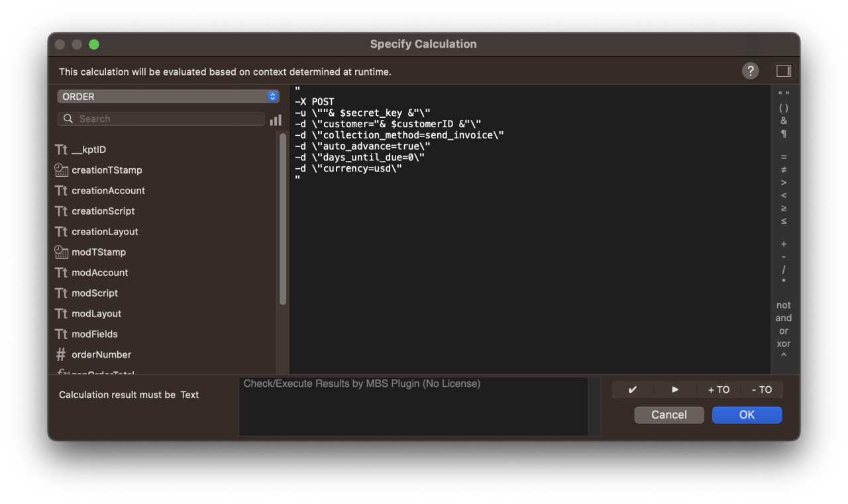Insert the 'and' logical operator
Viewport: 848px width, 504px height.
click(x=784, y=318)
